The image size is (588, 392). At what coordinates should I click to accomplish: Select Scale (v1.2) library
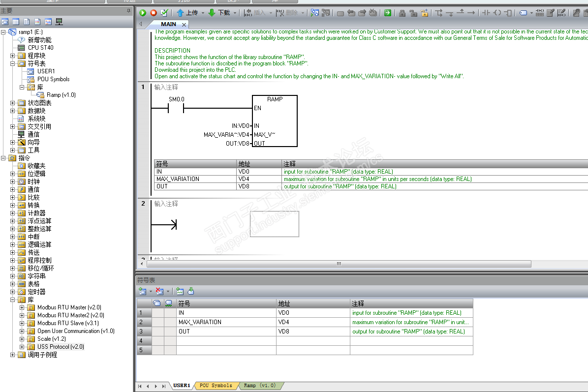pyautogui.click(x=51, y=339)
